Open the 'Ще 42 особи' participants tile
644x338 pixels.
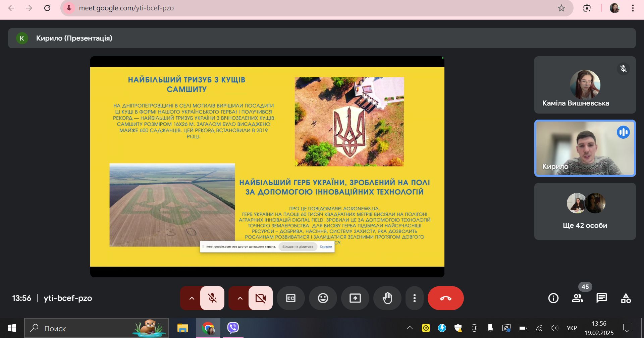pos(585,211)
